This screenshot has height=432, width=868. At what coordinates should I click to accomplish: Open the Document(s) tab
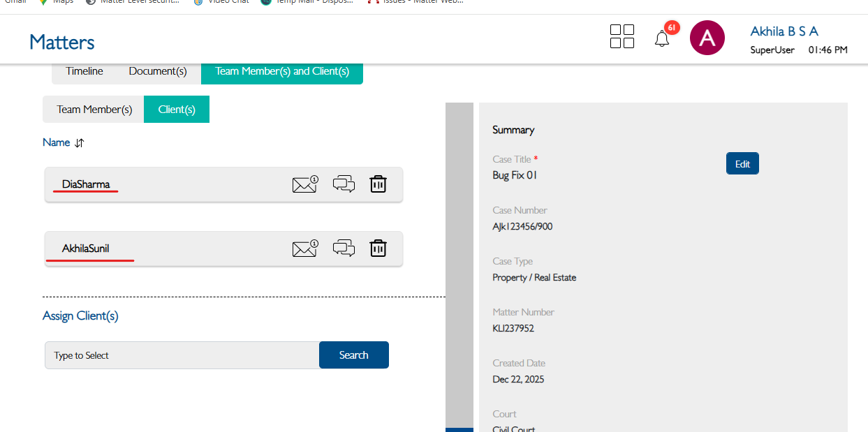pyautogui.click(x=158, y=71)
